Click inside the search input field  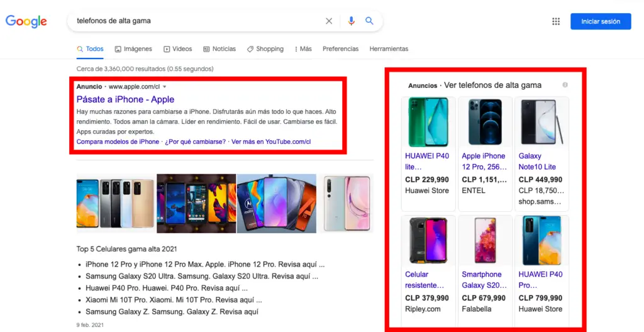[x=195, y=21]
